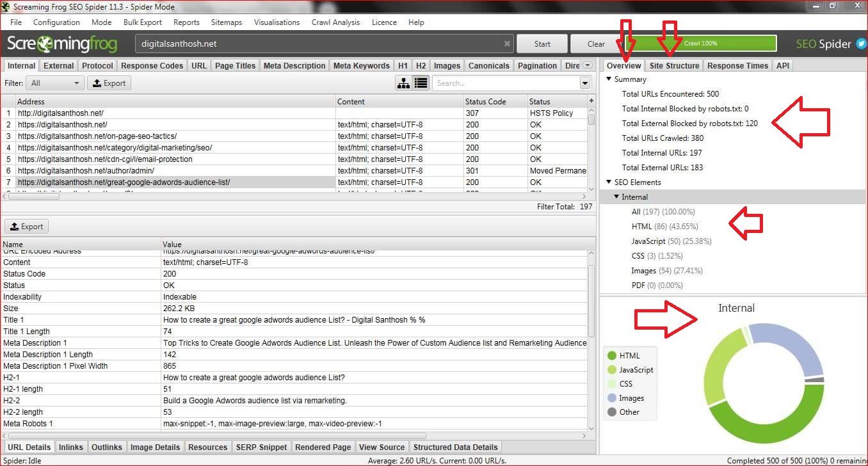
Task: Open the Filter dropdown set to All
Action: pos(55,83)
